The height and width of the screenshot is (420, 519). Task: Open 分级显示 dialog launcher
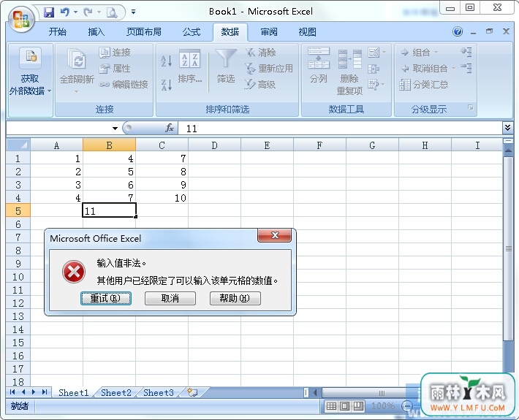point(470,107)
